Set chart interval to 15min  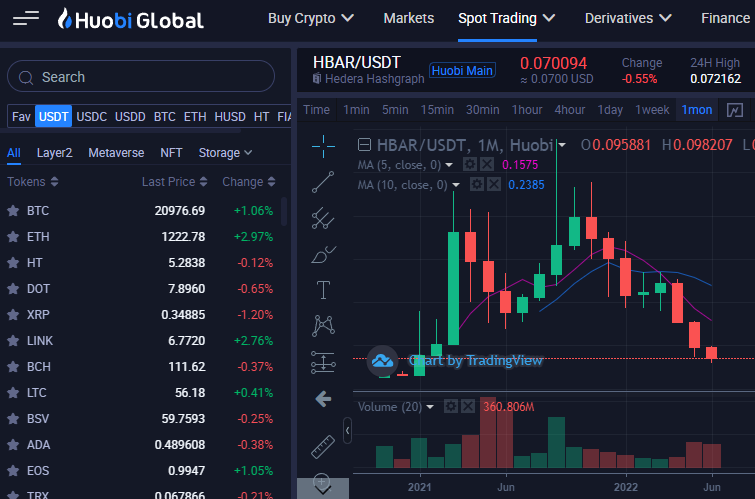(x=437, y=110)
